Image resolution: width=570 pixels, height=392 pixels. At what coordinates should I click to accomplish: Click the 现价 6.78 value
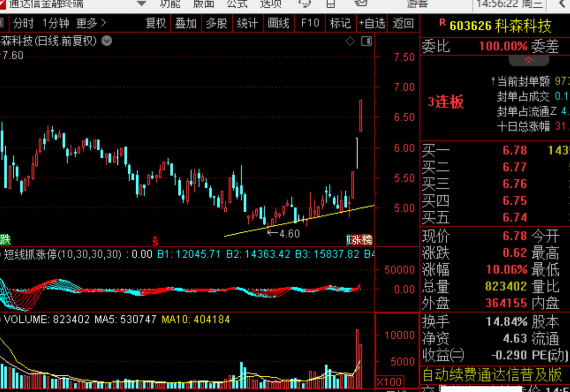(515, 236)
